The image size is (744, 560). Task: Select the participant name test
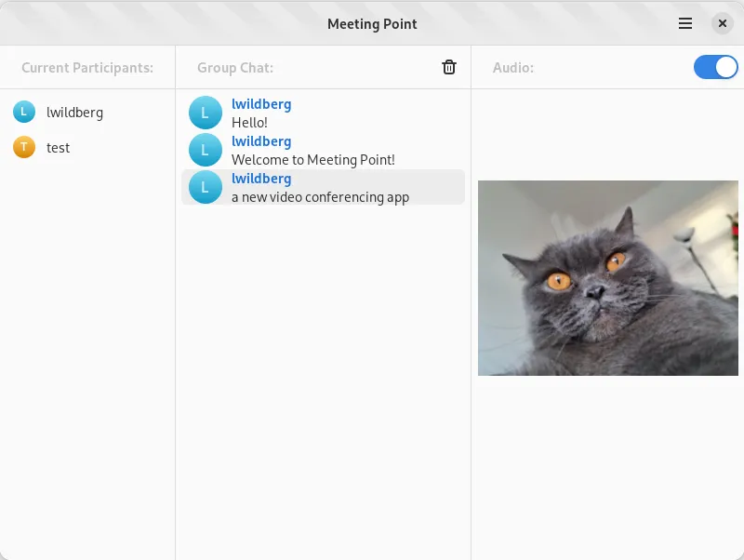point(58,148)
